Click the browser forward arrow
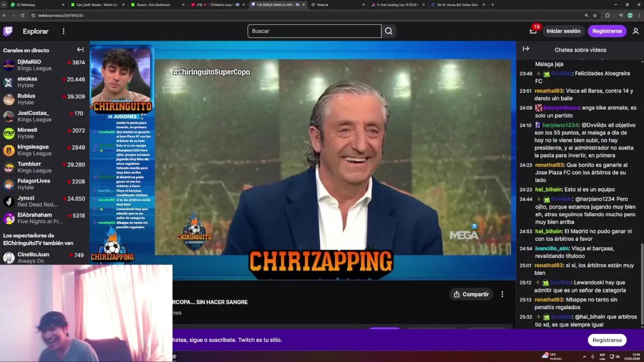The height and width of the screenshot is (362, 644). (13, 16)
